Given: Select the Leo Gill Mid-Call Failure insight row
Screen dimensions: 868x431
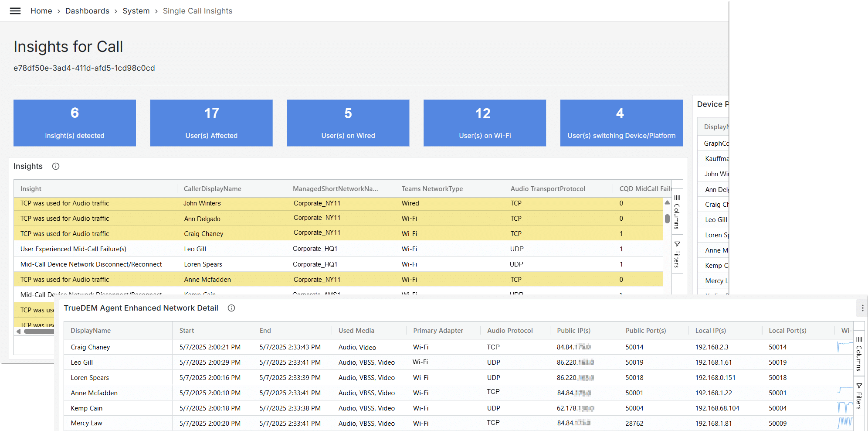Looking at the screenshot, I should click(x=73, y=249).
